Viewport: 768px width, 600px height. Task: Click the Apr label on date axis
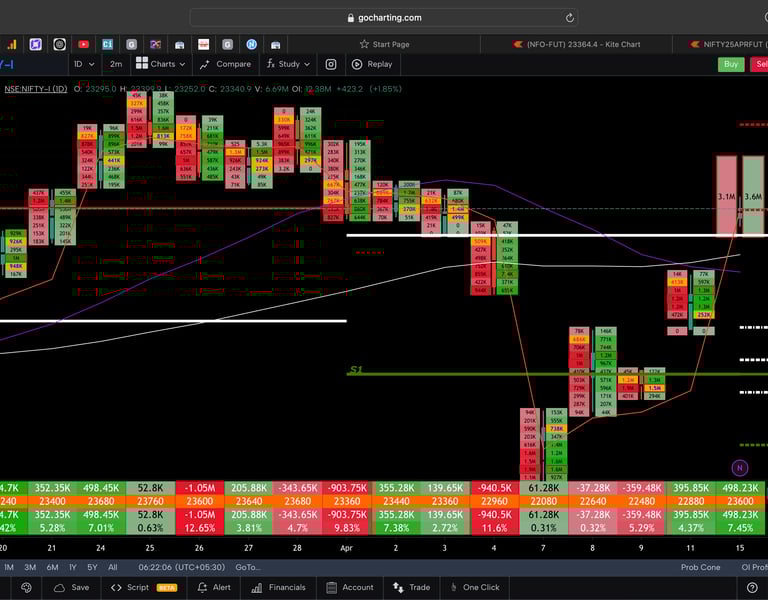(x=346, y=548)
